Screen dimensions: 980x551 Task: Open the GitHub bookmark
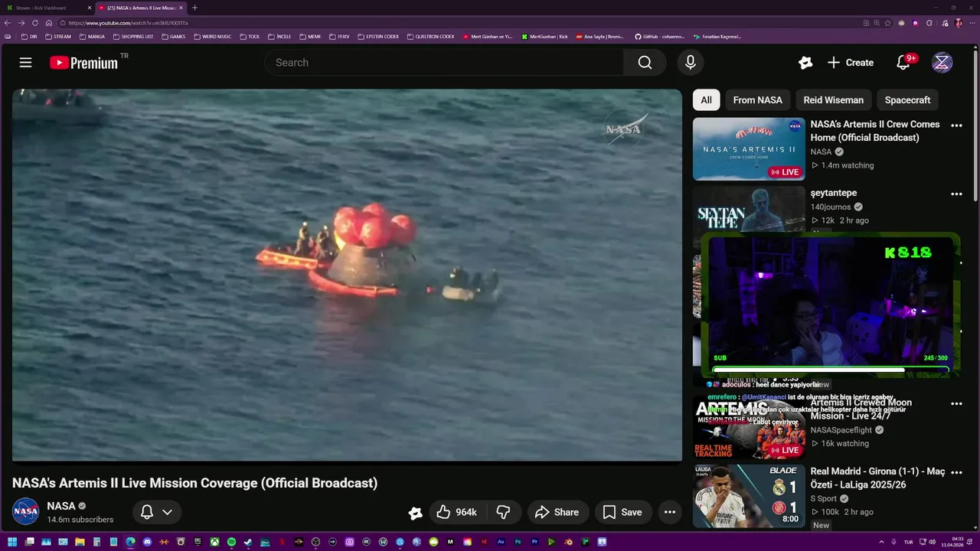(660, 37)
